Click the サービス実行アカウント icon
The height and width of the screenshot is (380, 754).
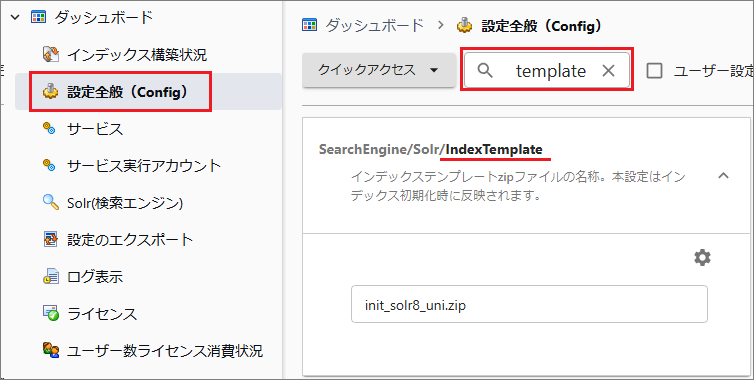[50, 165]
